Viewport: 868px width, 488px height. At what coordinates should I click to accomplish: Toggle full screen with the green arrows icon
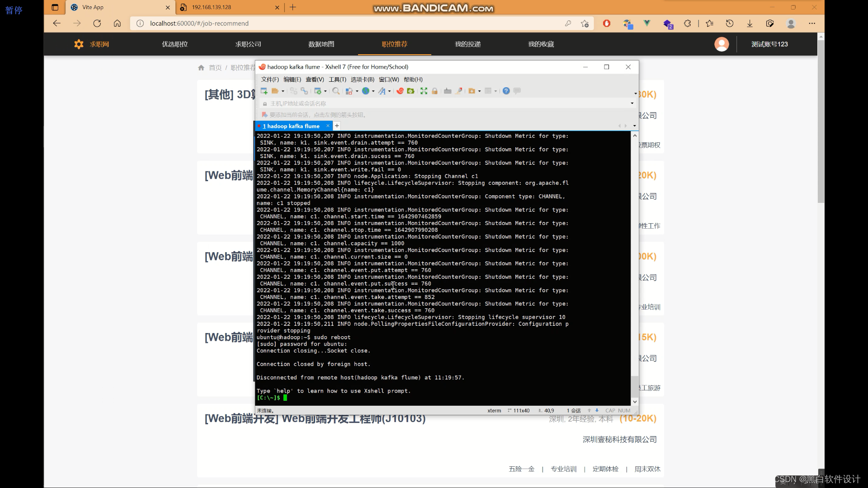click(424, 91)
